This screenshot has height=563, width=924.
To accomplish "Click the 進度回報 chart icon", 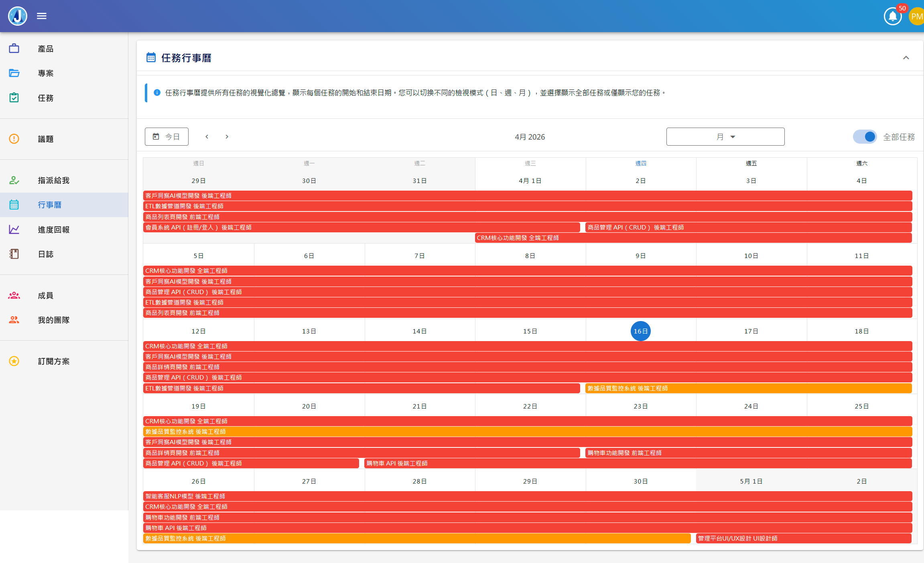I will click(x=14, y=230).
